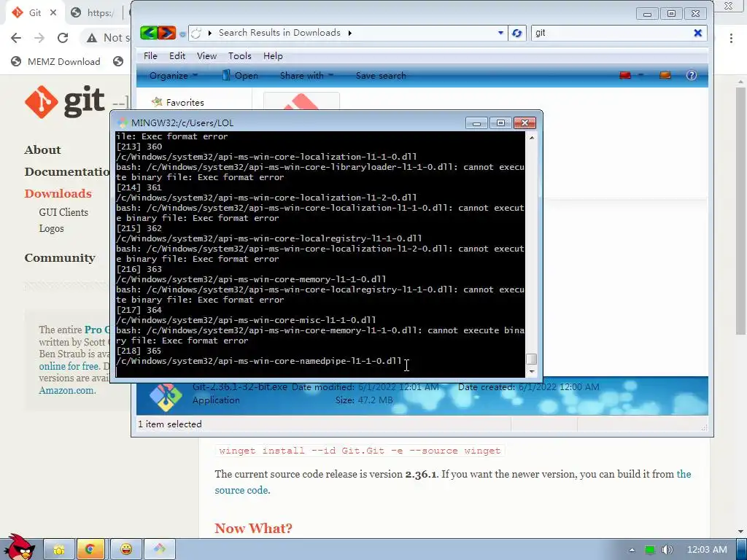Expand the 'Share with' dropdown
The image size is (747, 560).
(306, 75)
